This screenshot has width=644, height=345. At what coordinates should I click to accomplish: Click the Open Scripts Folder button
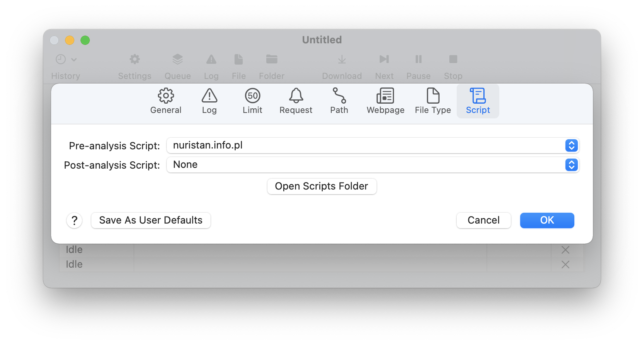click(322, 186)
